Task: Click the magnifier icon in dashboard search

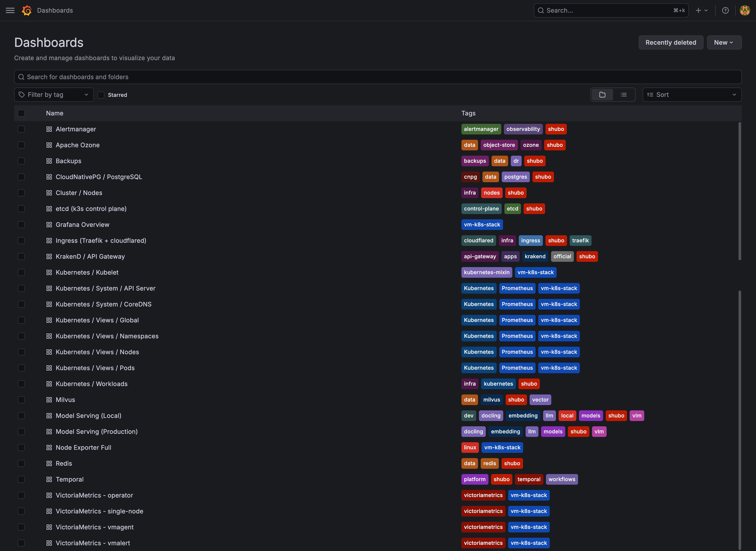Action: tap(21, 77)
